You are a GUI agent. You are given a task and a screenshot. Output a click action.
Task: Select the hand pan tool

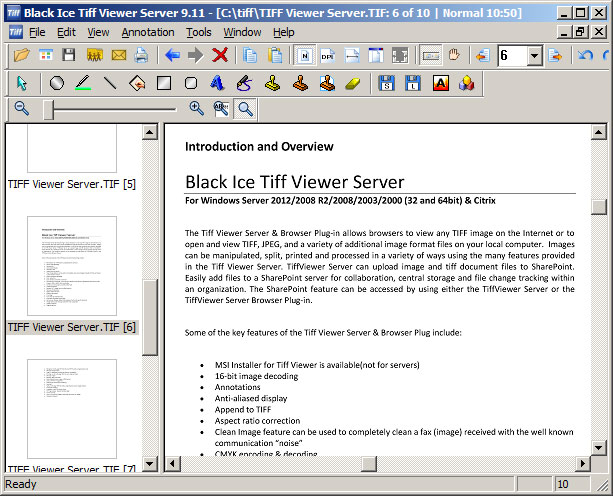coord(454,55)
